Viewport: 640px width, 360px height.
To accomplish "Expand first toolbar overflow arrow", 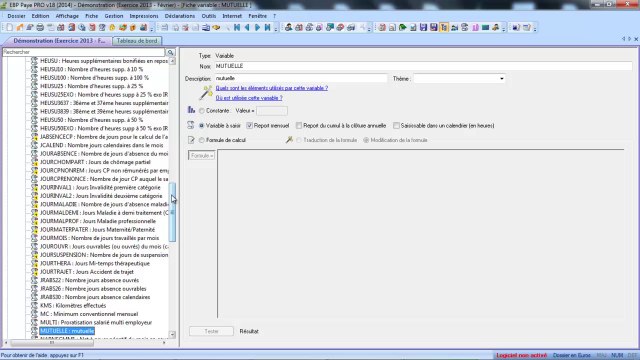I will pyautogui.click(x=152, y=28).
